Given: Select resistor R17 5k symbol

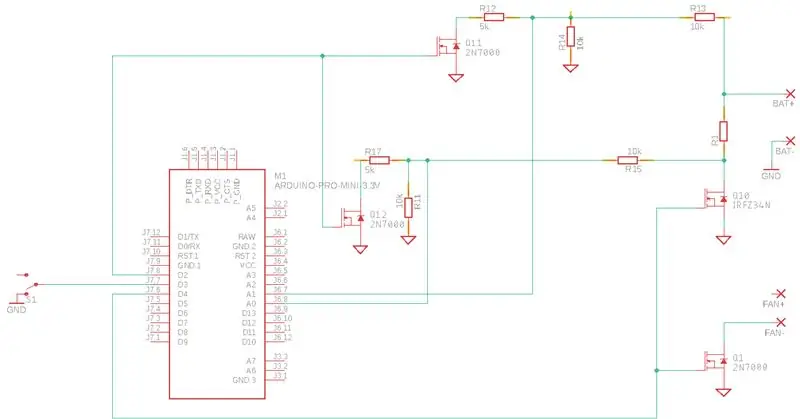Looking at the screenshot, I should click(x=378, y=160).
